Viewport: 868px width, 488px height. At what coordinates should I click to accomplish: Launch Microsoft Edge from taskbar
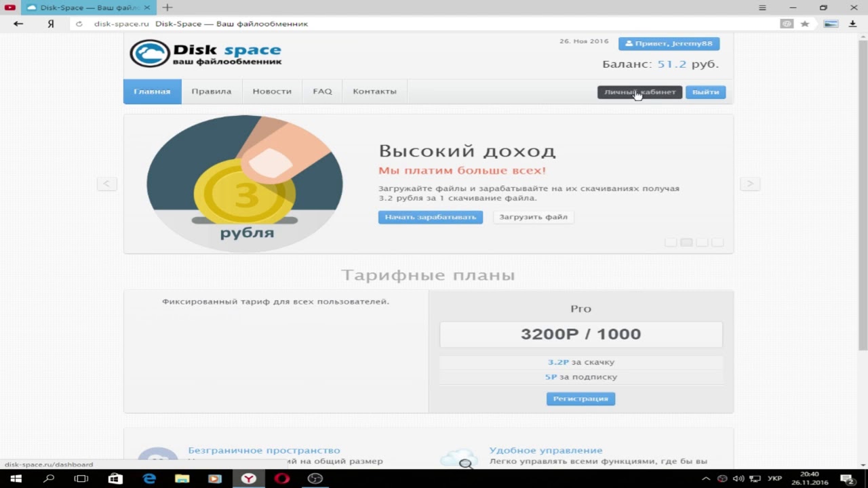click(149, 479)
